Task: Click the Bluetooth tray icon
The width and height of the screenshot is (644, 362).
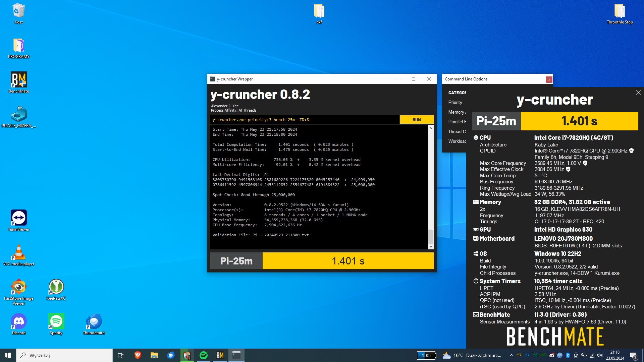Action: point(568,355)
